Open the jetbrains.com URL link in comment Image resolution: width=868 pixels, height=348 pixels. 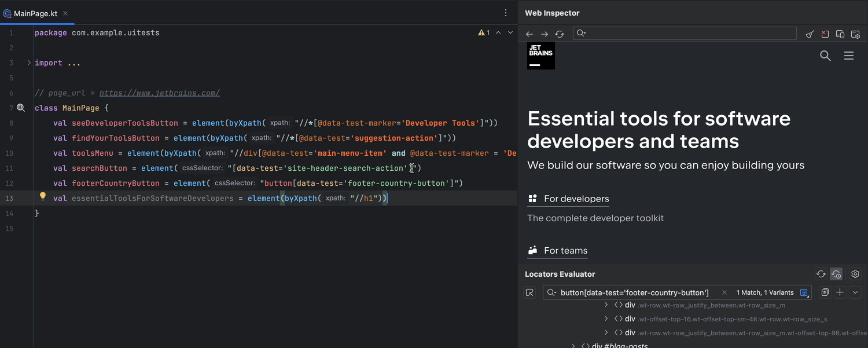159,93
